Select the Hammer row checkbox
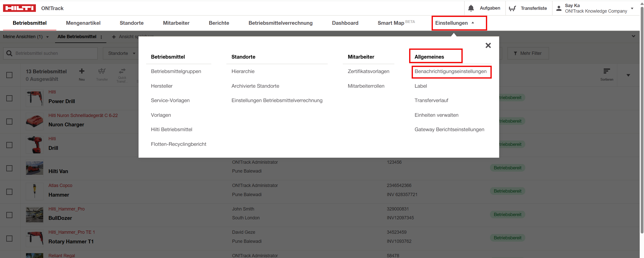This screenshot has height=258, width=644. pyautogui.click(x=9, y=192)
